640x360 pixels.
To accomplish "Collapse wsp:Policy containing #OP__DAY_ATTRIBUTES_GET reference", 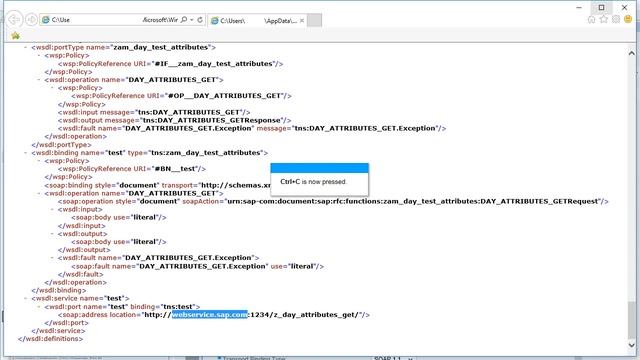I will (52, 88).
